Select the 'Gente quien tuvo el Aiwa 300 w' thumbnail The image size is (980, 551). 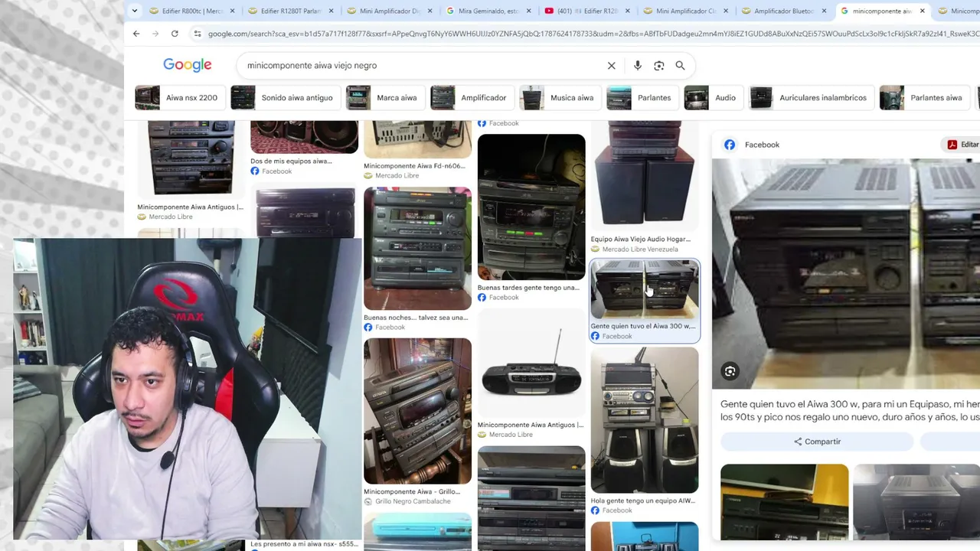645,289
